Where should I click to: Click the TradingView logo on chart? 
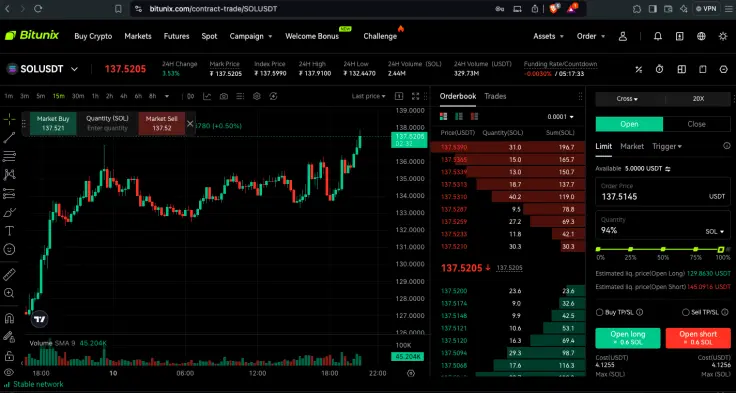pos(40,319)
